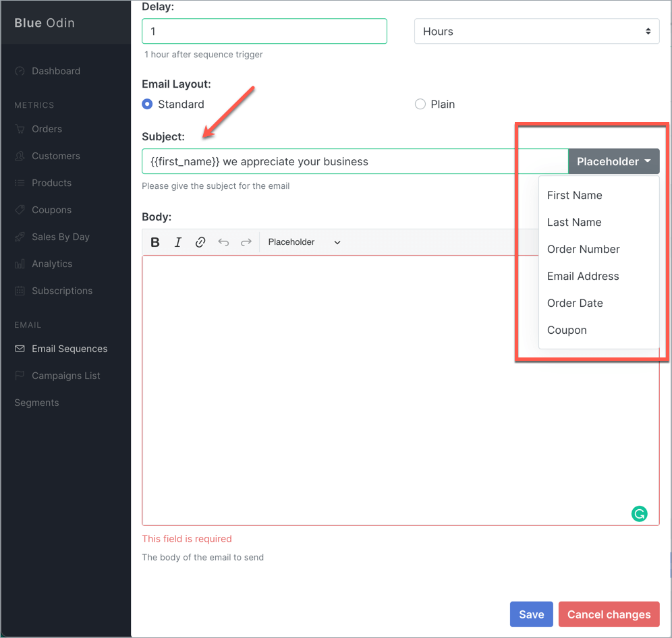The width and height of the screenshot is (672, 638).
Task: Click into the Delay value field
Action: [264, 31]
